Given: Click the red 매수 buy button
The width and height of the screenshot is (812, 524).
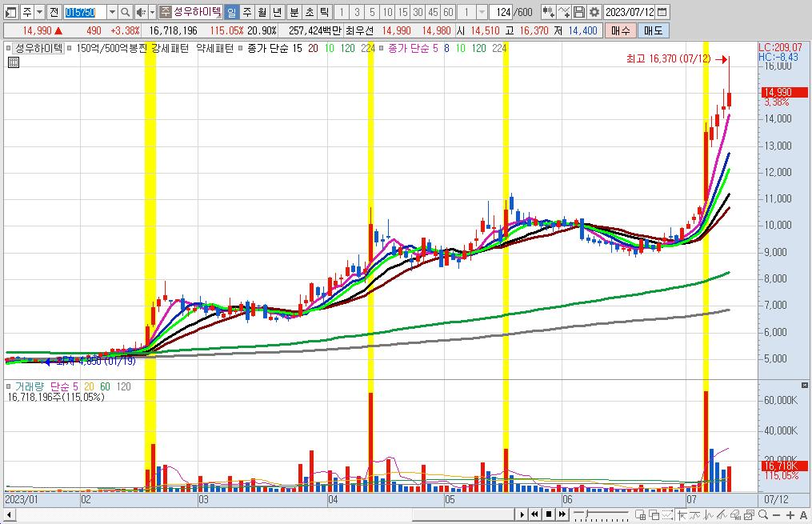Looking at the screenshot, I should (x=620, y=30).
